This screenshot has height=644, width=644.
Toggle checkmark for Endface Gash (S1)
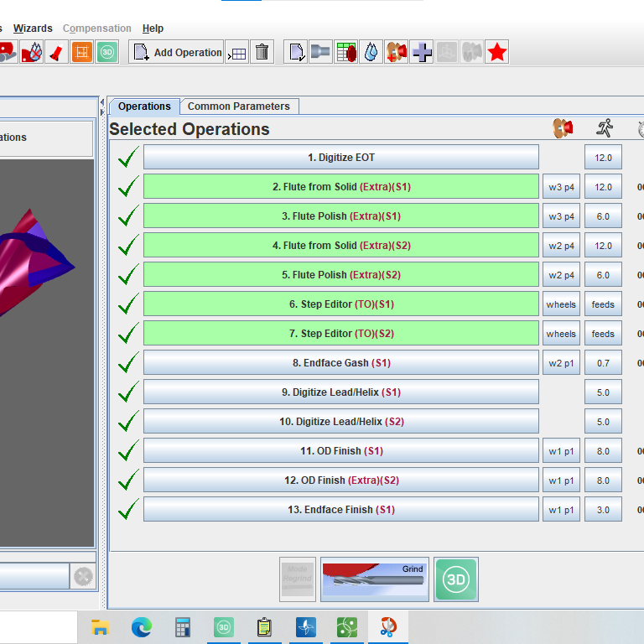point(128,363)
